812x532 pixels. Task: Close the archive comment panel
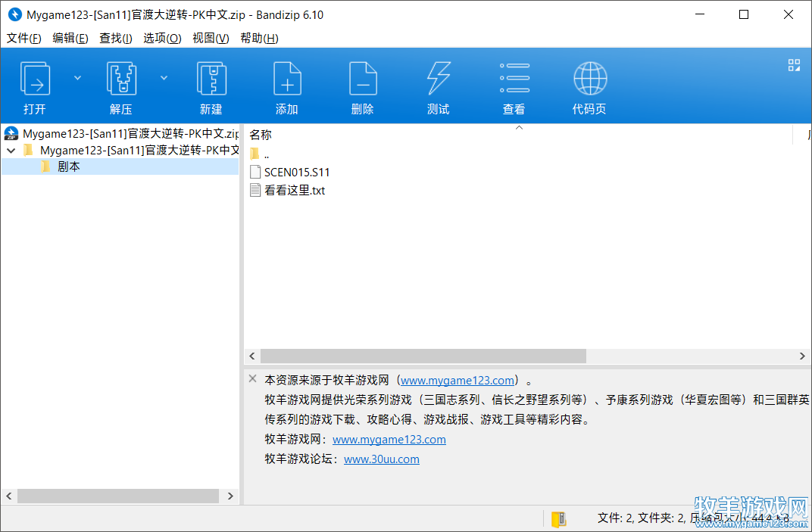click(253, 379)
